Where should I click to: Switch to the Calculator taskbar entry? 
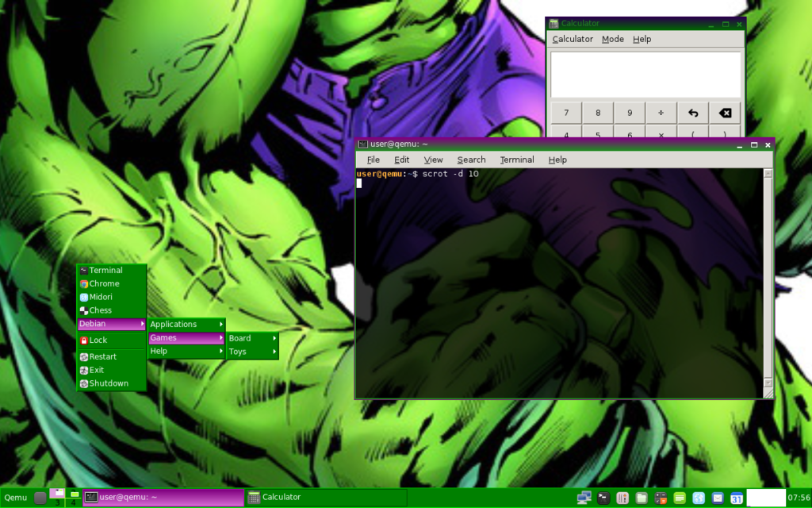pos(325,498)
